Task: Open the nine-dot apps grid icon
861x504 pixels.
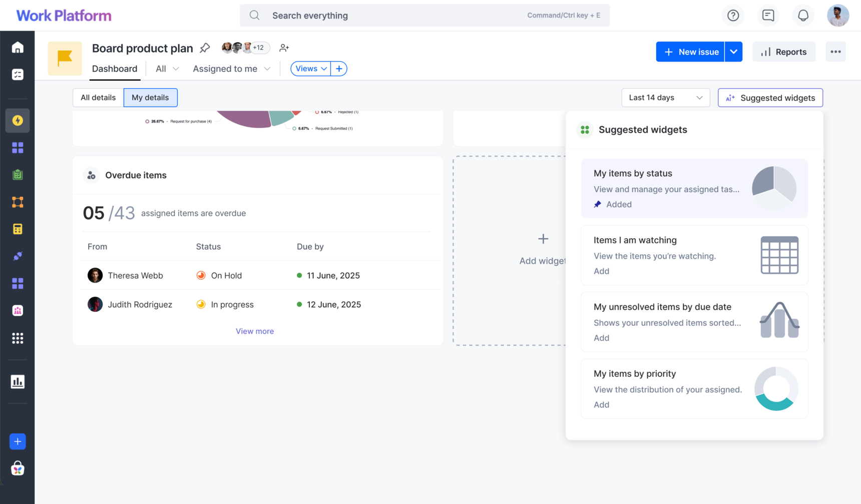Action: click(18, 338)
